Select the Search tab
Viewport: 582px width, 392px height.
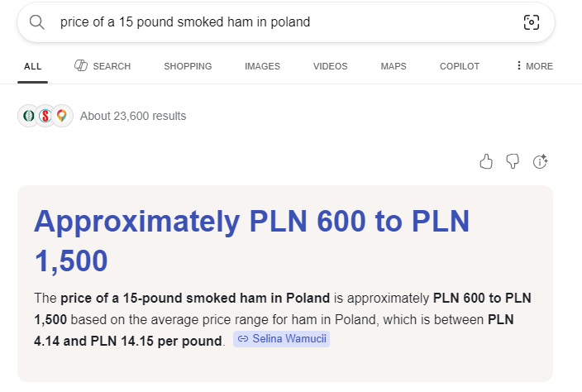click(103, 66)
